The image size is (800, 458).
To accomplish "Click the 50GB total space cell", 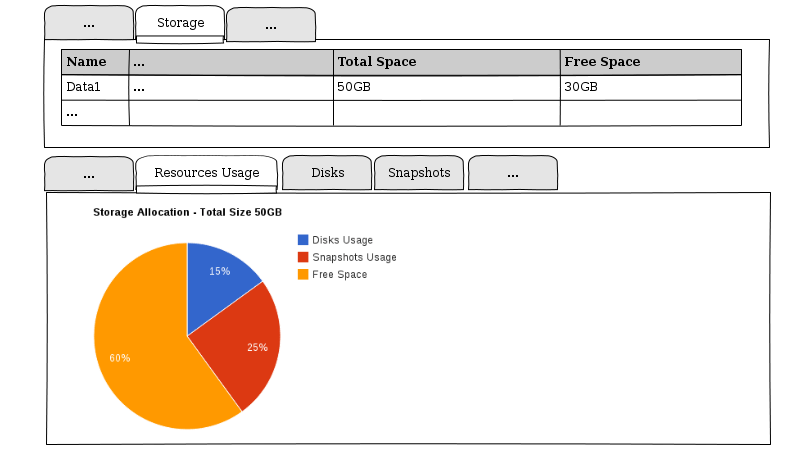I will tap(445, 87).
